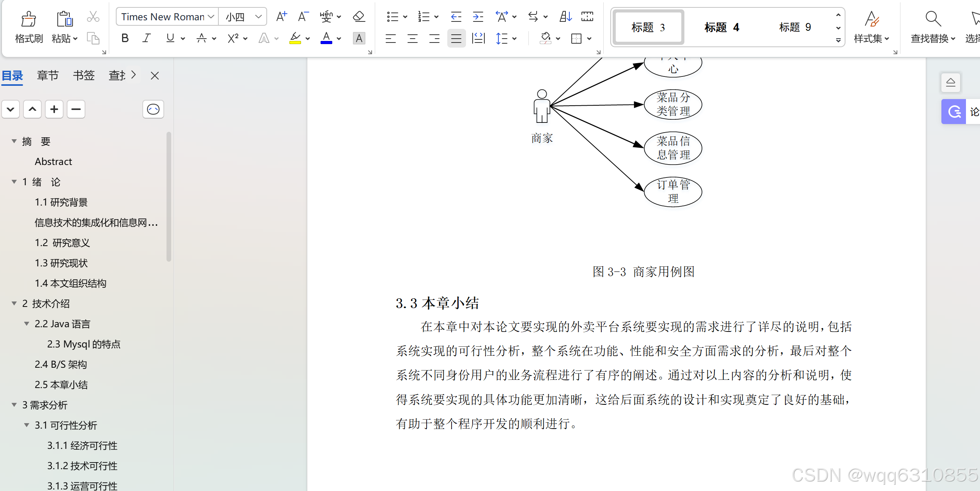980x491 pixels.
Task: Click the blue font color button
Action: click(x=326, y=38)
